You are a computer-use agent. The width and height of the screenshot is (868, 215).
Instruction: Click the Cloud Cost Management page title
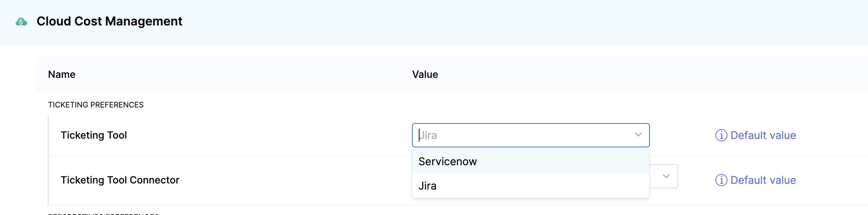[x=109, y=21]
